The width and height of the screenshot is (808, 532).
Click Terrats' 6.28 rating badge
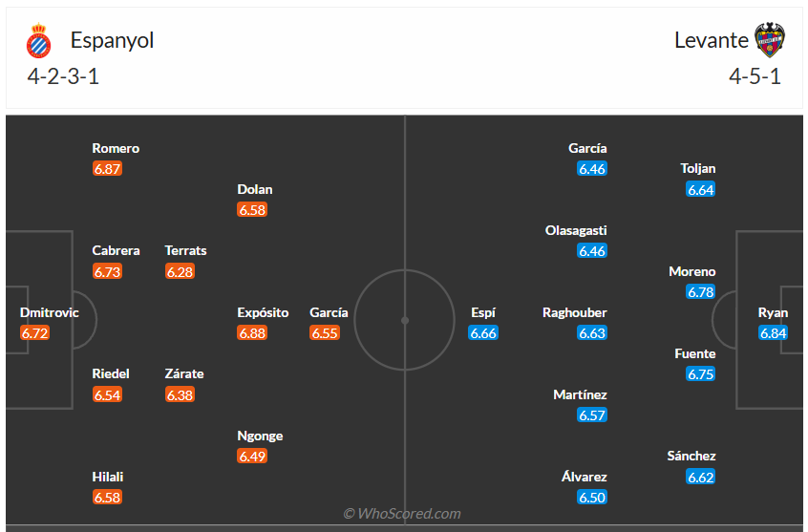pyautogui.click(x=180, y=272)
